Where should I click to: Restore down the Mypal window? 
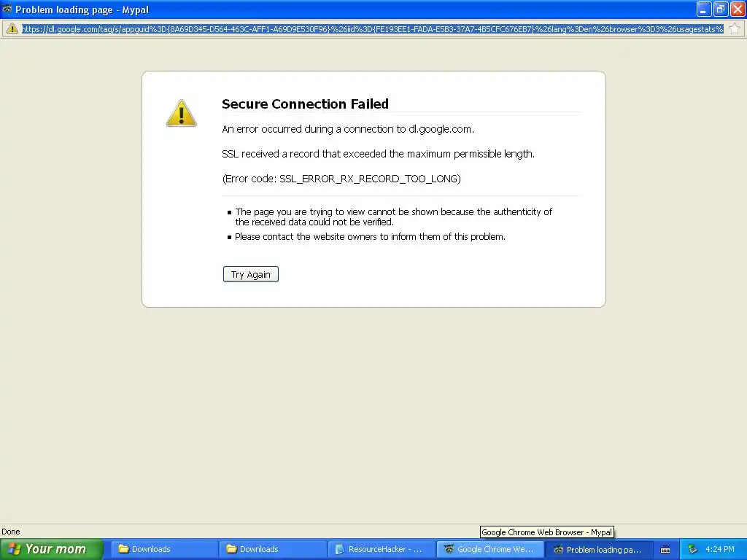pyautogui.click(x=721, y=9)
